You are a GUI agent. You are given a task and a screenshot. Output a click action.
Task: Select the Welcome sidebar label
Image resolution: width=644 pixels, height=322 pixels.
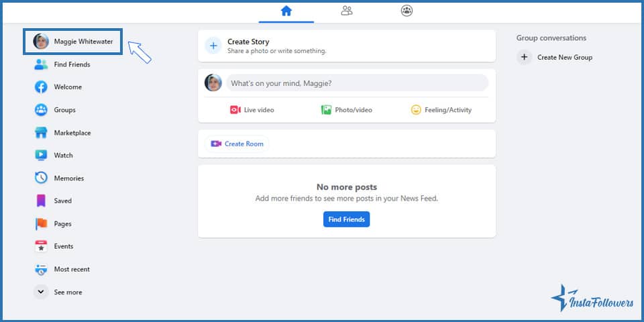[68, 87]
